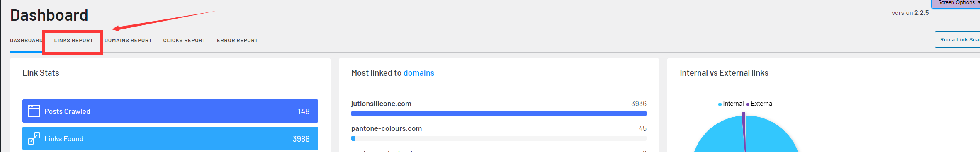Click the pantone-colours.com progress bar
980x152 pixels.
(499, 138)
